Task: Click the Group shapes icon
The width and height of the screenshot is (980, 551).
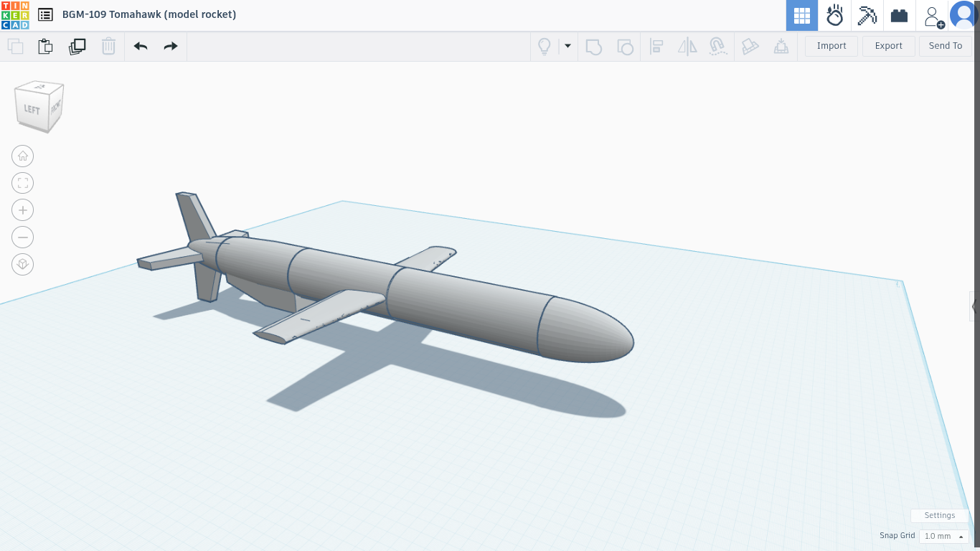Action: pos(593,47)
